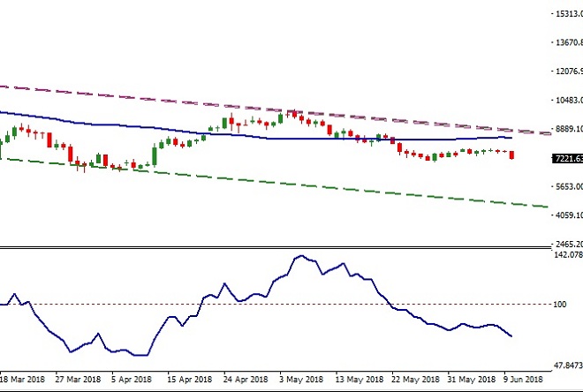Click the 15 Apr 2018 date label
This screenshot has height=392, width=583.
[x=189, y=380]
